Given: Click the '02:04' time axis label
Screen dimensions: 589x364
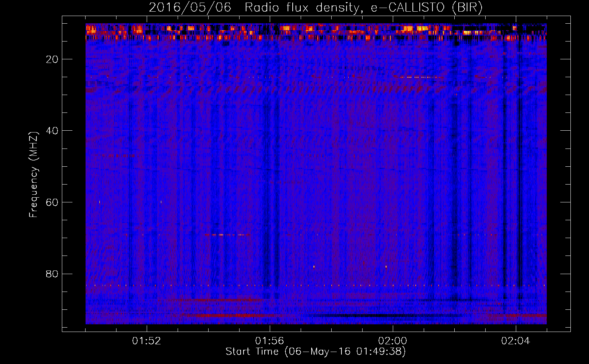Looking at the screenshot, I should 516,341.
